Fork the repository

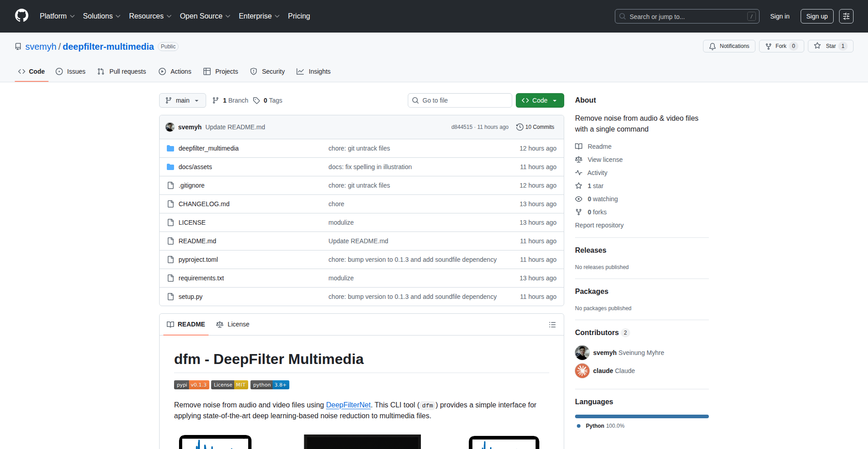[x=781, y=46]
